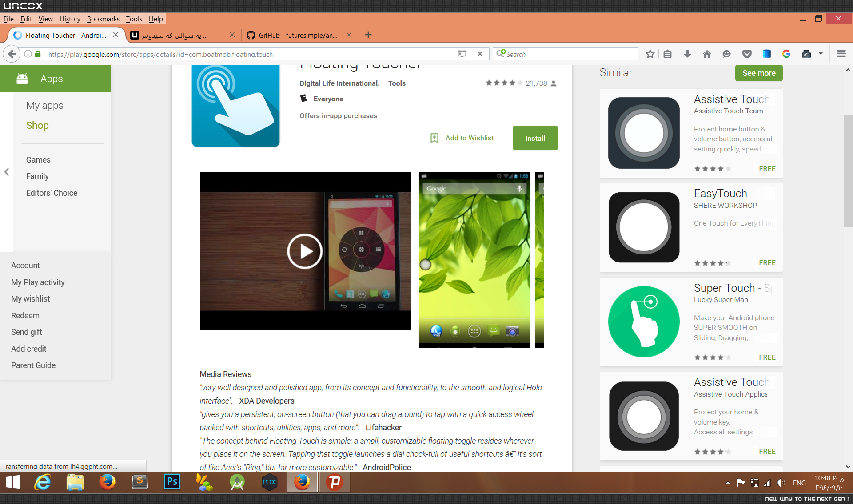Click Add to Wishlist link

tap(470, 138)
